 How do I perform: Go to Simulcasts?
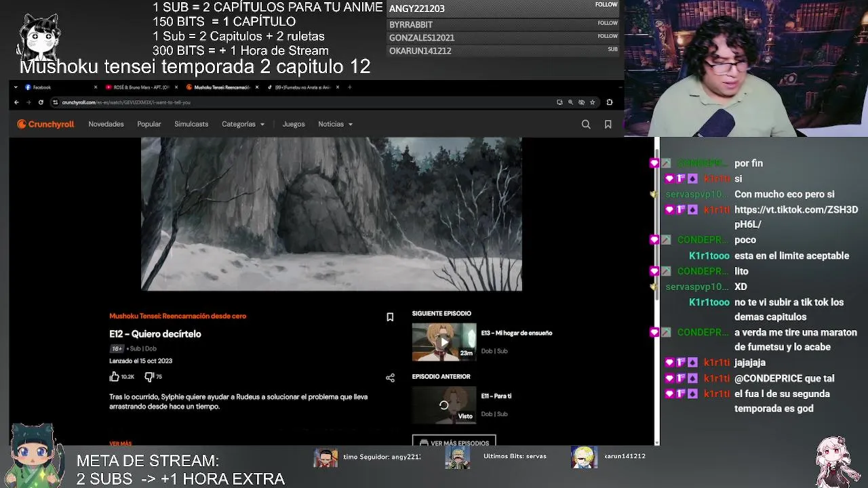[x=191, y=124]
